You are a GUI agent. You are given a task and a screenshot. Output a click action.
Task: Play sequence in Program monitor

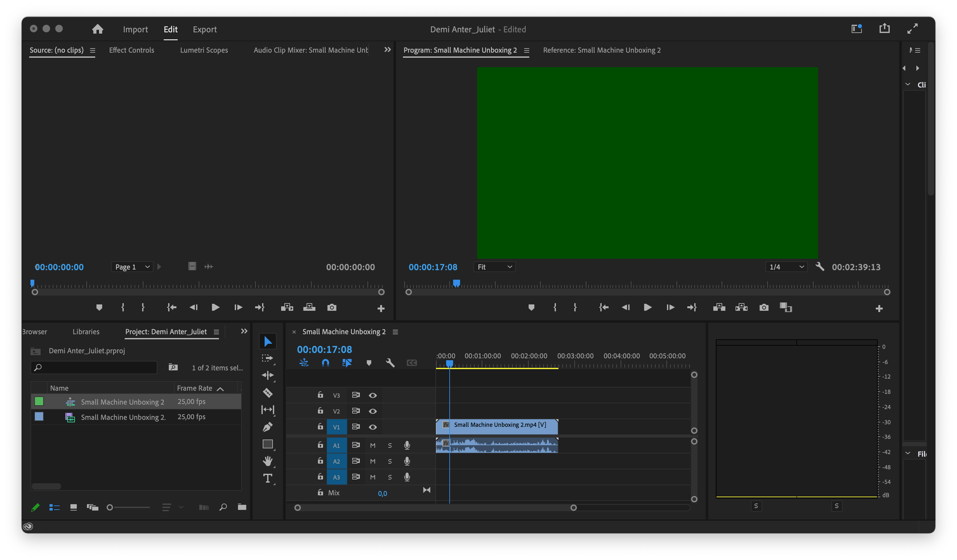click(648, 308)
